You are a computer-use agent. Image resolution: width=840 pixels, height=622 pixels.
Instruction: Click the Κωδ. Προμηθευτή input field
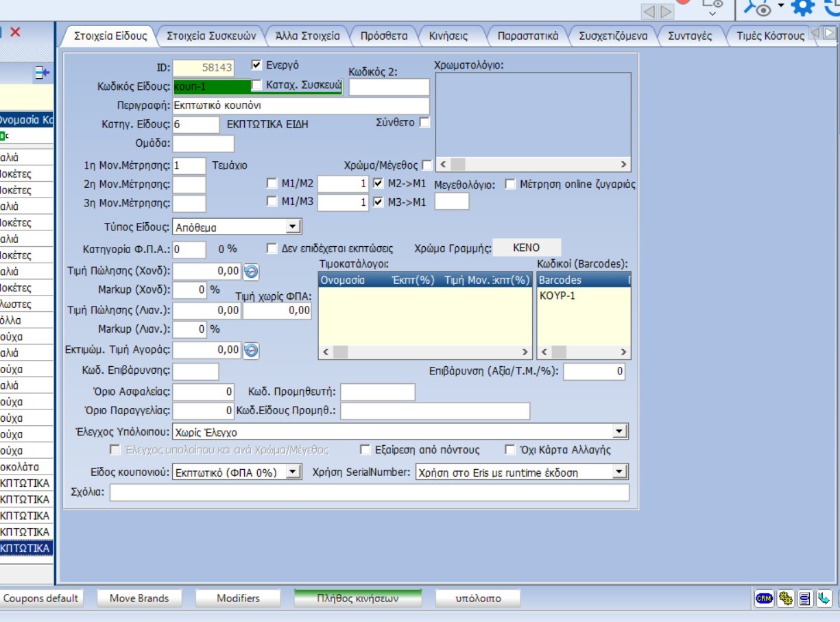click(378, 392)
